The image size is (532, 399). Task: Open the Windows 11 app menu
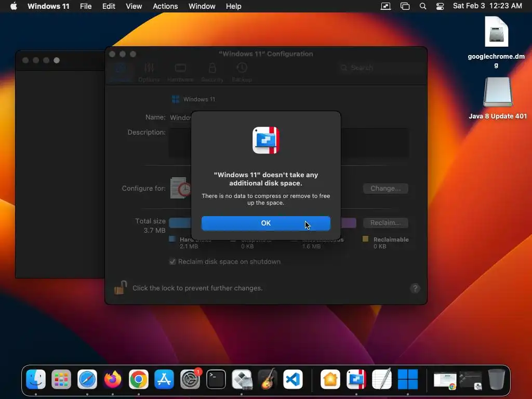pyautogui.click(x=48, y=6)
